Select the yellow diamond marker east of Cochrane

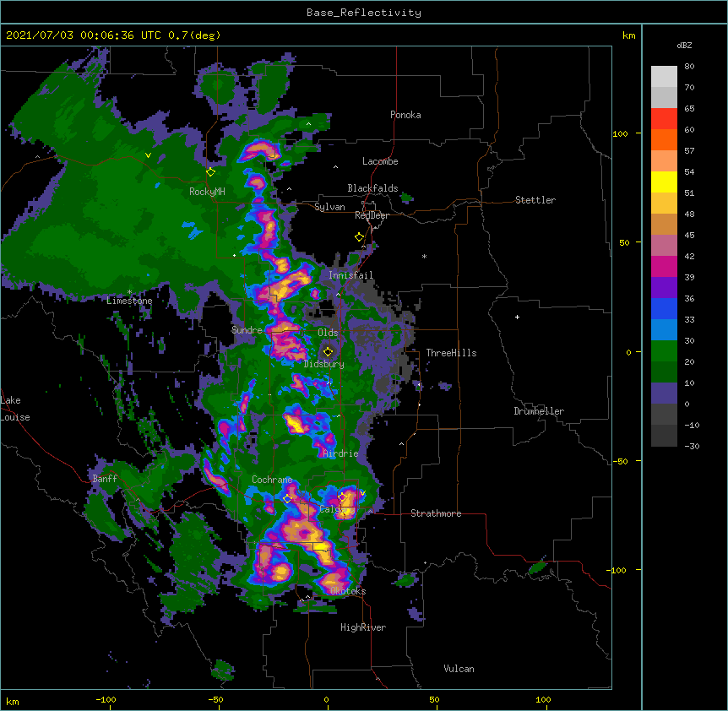(287, 499)
